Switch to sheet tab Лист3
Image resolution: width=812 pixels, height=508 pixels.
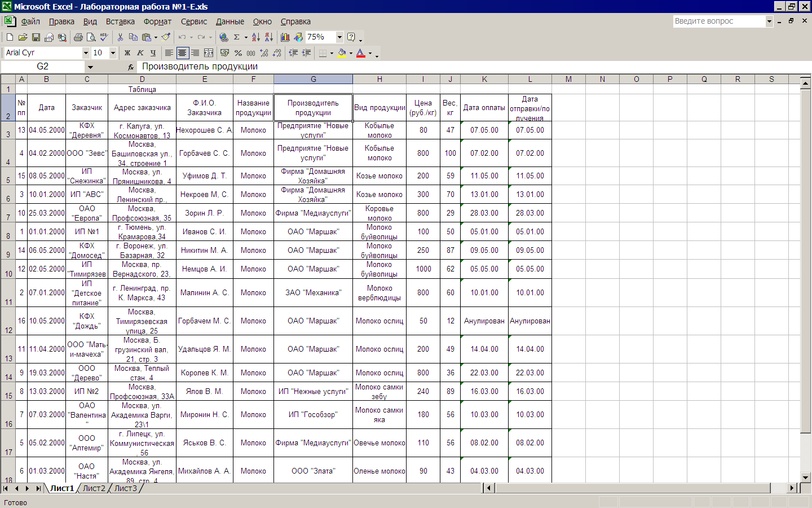[x=125, y=488]
